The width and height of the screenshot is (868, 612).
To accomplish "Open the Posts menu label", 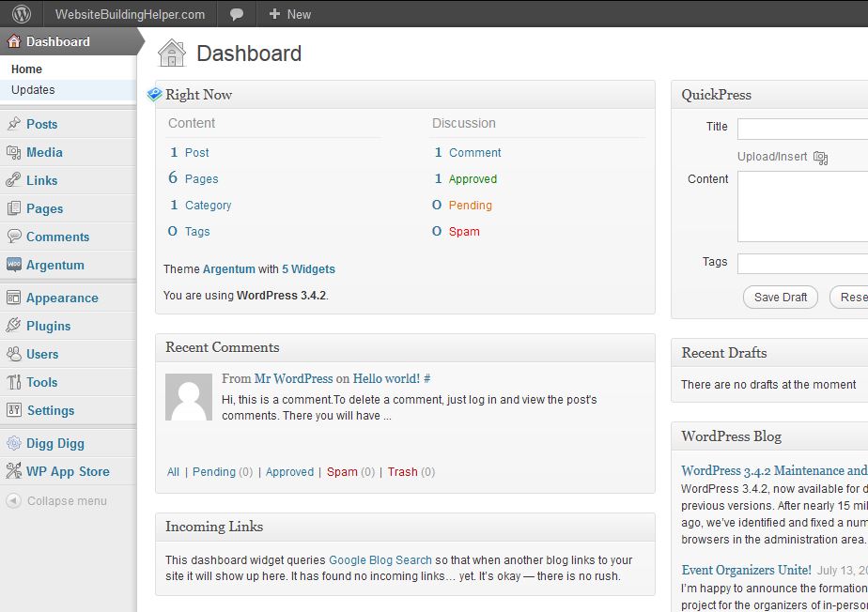I will 42,124.
